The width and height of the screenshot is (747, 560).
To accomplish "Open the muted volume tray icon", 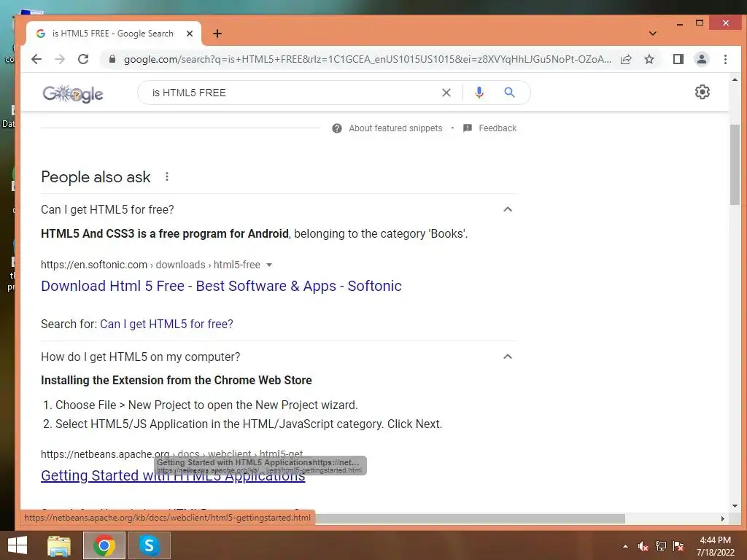I will tap(643, 546).
